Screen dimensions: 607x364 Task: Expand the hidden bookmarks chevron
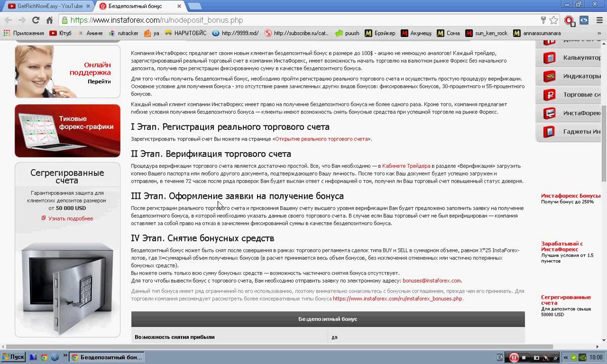click(600, 33)
